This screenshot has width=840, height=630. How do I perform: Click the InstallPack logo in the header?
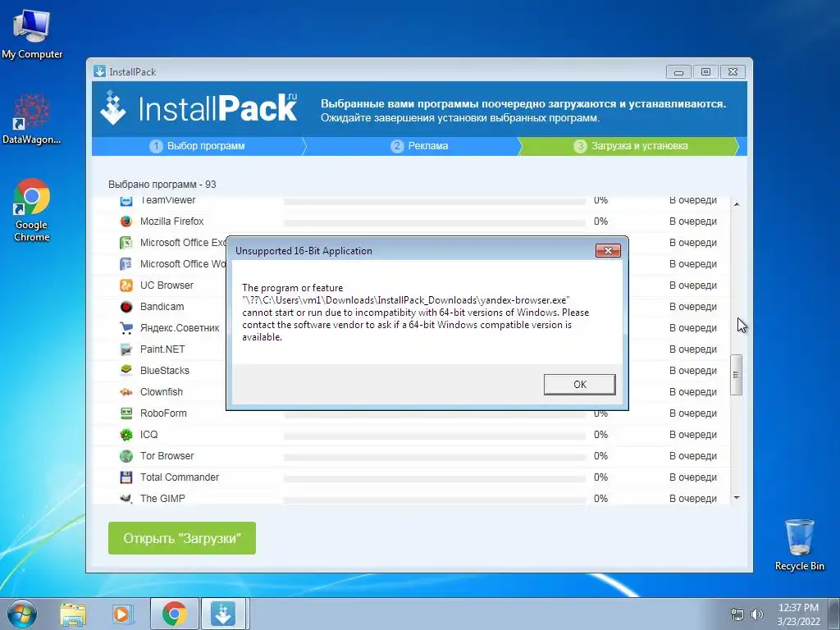199,108
